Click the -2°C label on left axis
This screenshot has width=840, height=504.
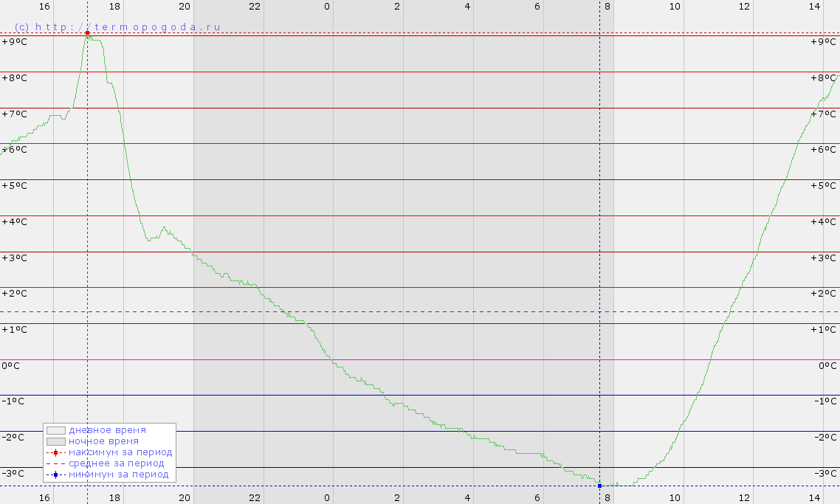[x=15, y=438]
